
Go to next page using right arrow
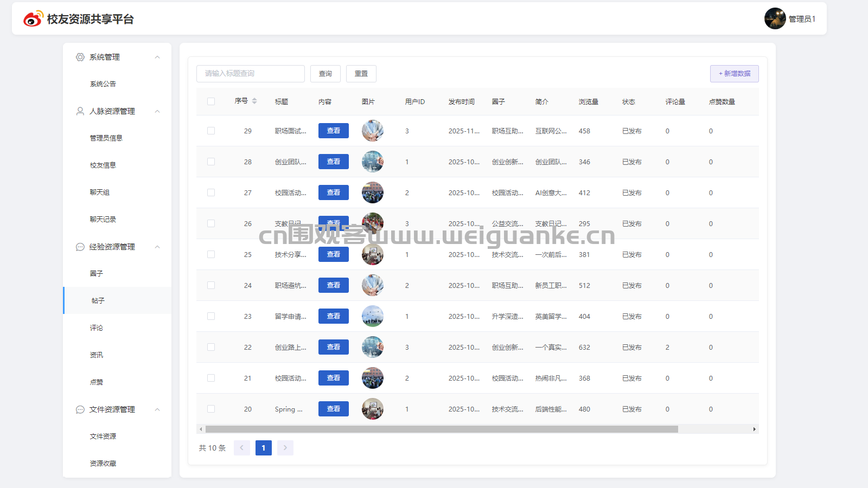click(285, 448)
